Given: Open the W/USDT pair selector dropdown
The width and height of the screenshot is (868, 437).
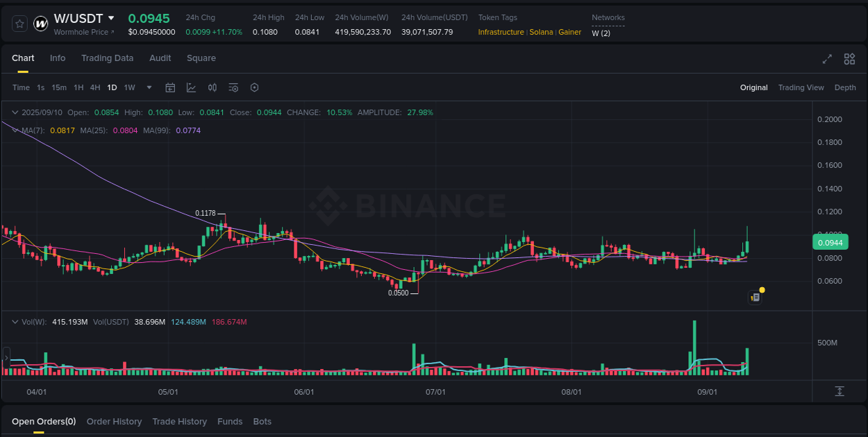Looking at the screenshot, I should click(111, 19).
